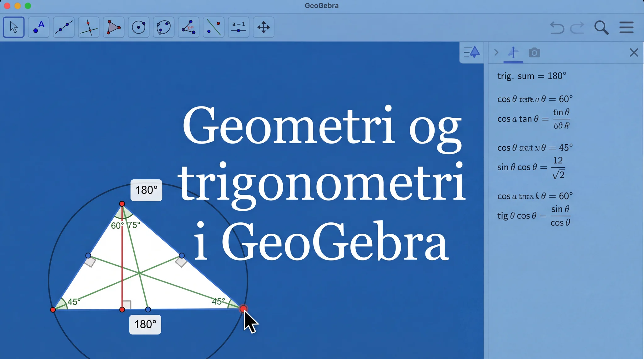Click the Undo arrow
644x359 pixels.
coord(557,28)
